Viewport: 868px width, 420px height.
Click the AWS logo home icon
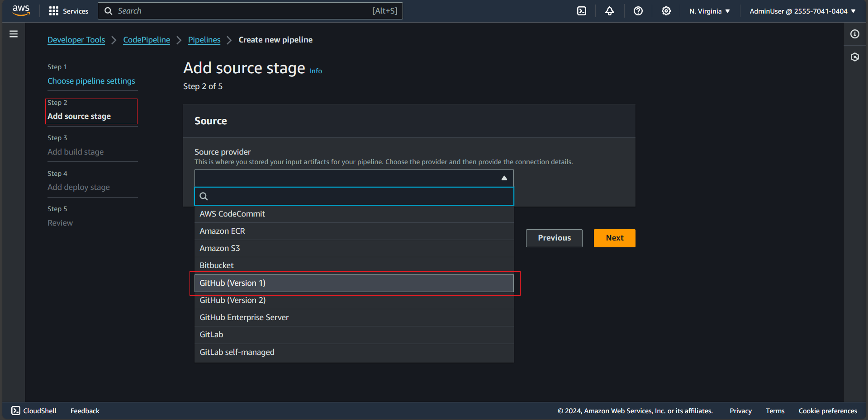pyautogui.click(x=21, y=11)
